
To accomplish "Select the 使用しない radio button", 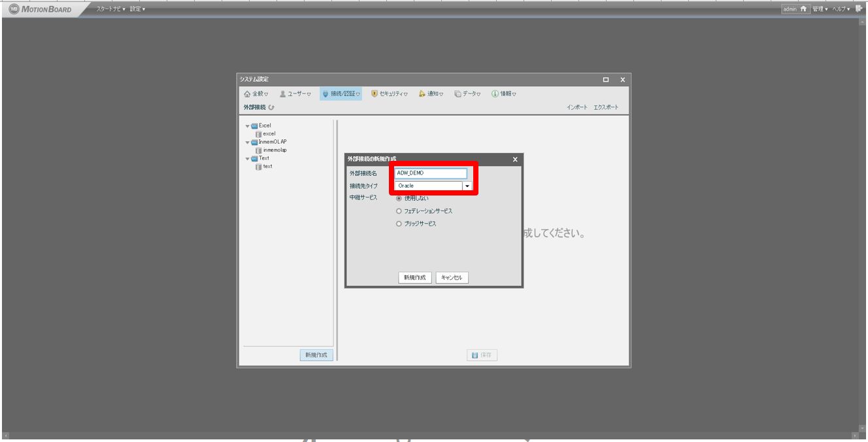I will pyautogui.click(x=399, y=198).
